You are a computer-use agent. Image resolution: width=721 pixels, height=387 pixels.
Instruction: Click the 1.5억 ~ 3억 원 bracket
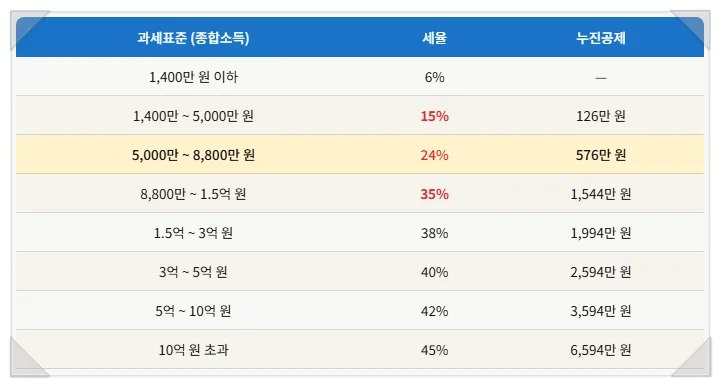point(193,233)
